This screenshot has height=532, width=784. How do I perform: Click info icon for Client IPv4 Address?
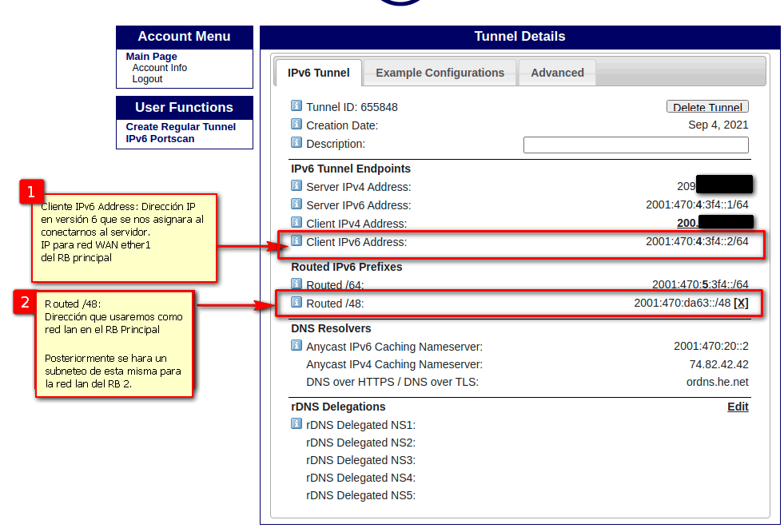tap(296, 223)
